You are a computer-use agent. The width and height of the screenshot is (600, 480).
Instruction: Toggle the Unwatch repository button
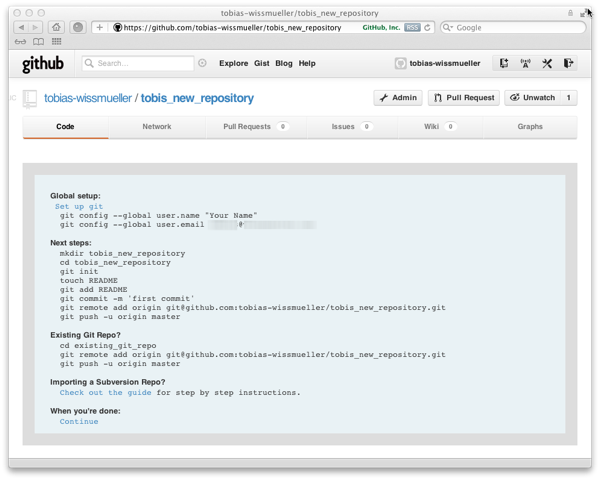click(x=540, y=98)
